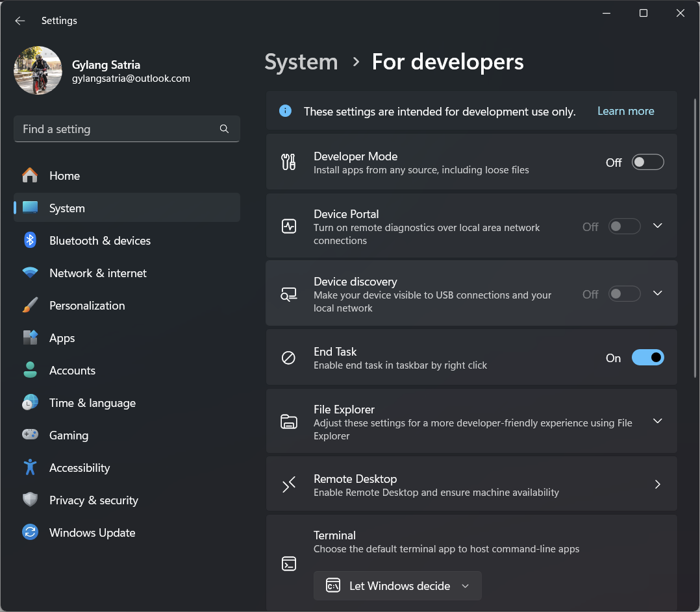Select Bluetooth & devices category

[127, 240]
